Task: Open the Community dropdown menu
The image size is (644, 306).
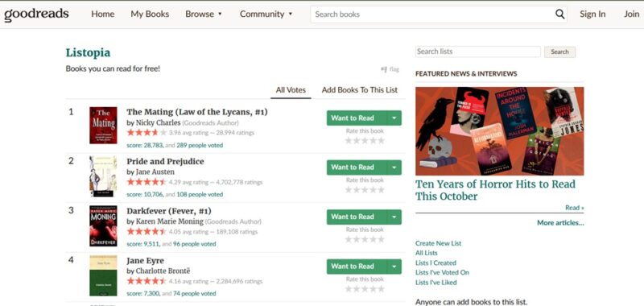Action: pos(266,14)
